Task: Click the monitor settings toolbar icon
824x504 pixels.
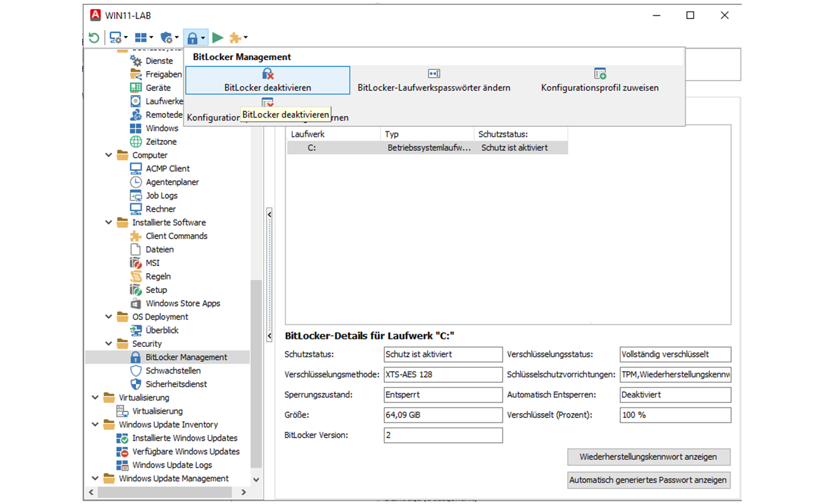Action: [115, 37]
